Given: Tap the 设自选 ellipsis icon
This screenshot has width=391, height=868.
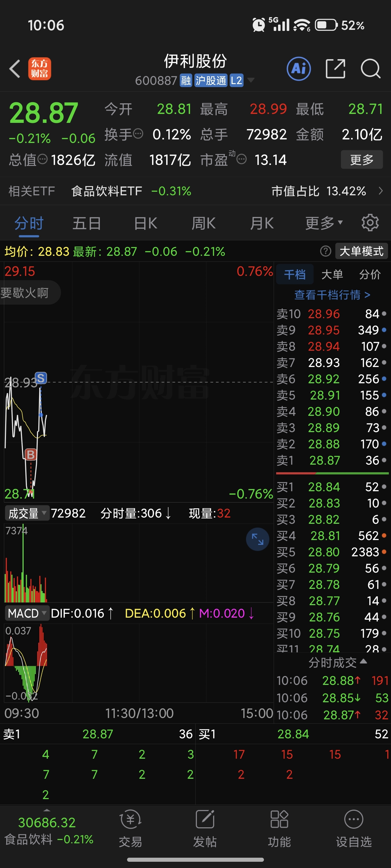Looking at the screenshot, I should pyautogui.click(x=354, y=819).
